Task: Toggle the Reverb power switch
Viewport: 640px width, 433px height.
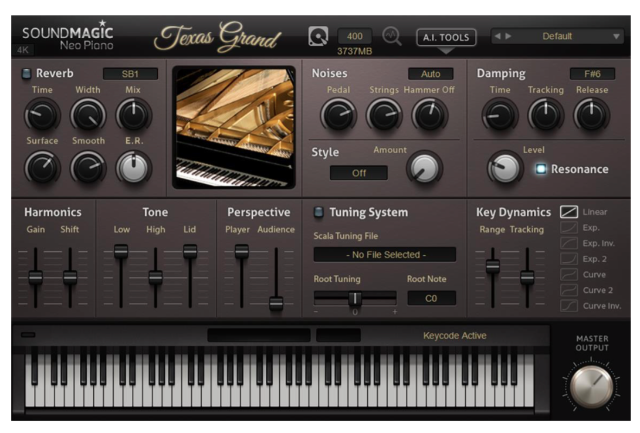Action: tap(26, 73)
